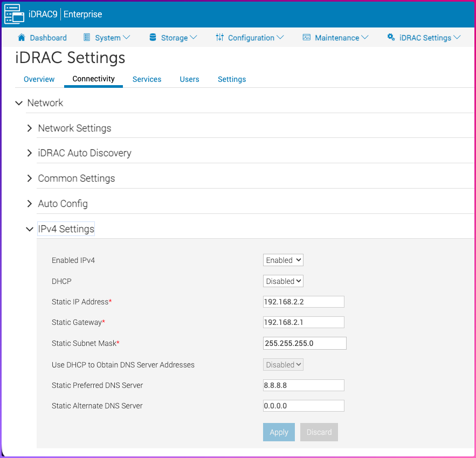This screenshot has width=476, height=458.
Task: Click the iDRAC9 server logo icon
Action: point(15,14)
